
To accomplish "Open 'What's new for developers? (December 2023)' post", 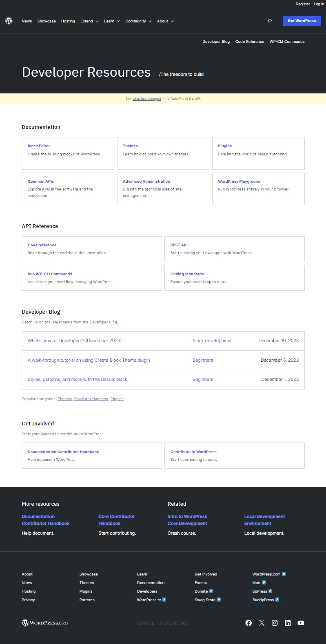I will [x=75, y=341].
